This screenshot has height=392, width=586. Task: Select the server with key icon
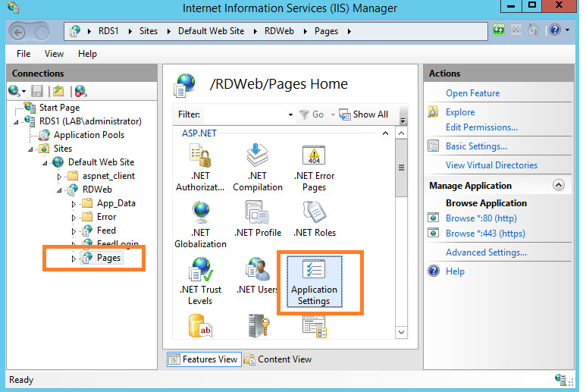[x=258, y=326]
